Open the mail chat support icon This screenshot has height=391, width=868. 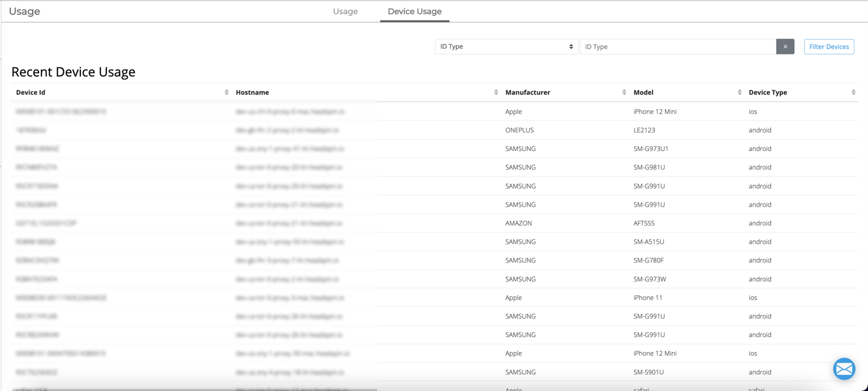coord(844,369)
